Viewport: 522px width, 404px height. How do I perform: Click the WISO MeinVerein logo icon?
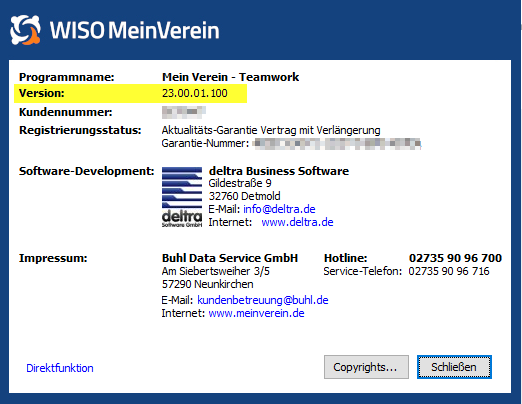coord(25,30)
